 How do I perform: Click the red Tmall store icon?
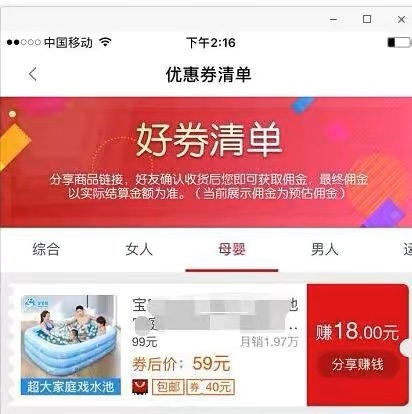pos(140,387)
